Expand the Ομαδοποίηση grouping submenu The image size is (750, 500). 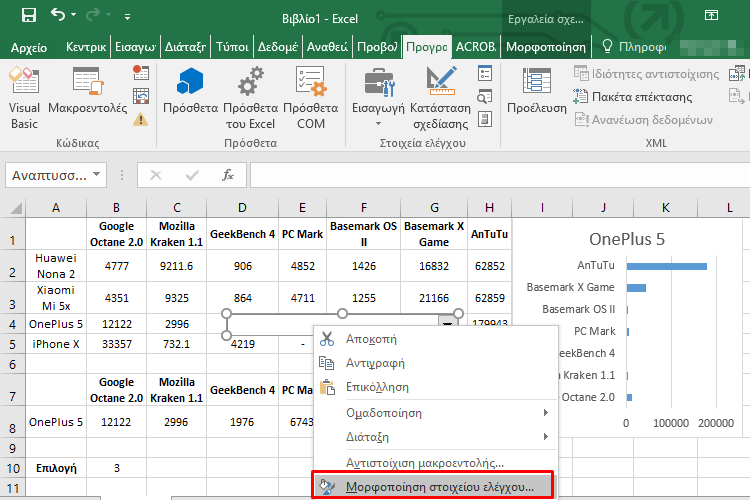(436, 412)
